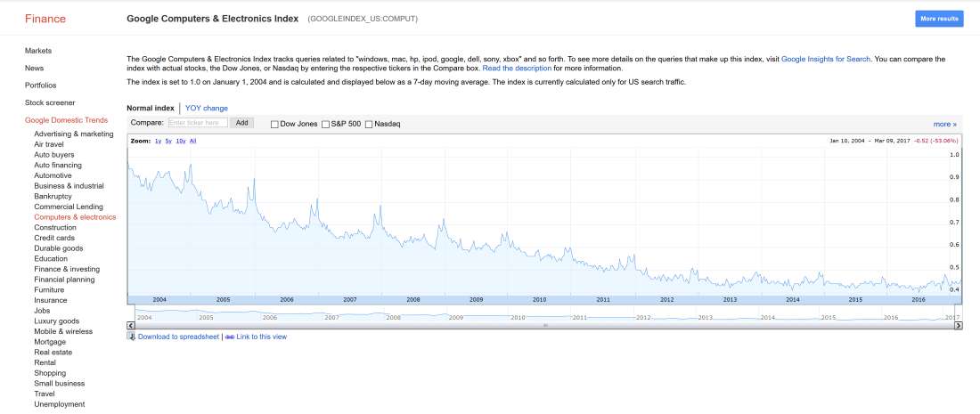Screen dimensions: 980x414
Task: Enable the S&P 500 comparison checkbox
Action: point(325,125)
